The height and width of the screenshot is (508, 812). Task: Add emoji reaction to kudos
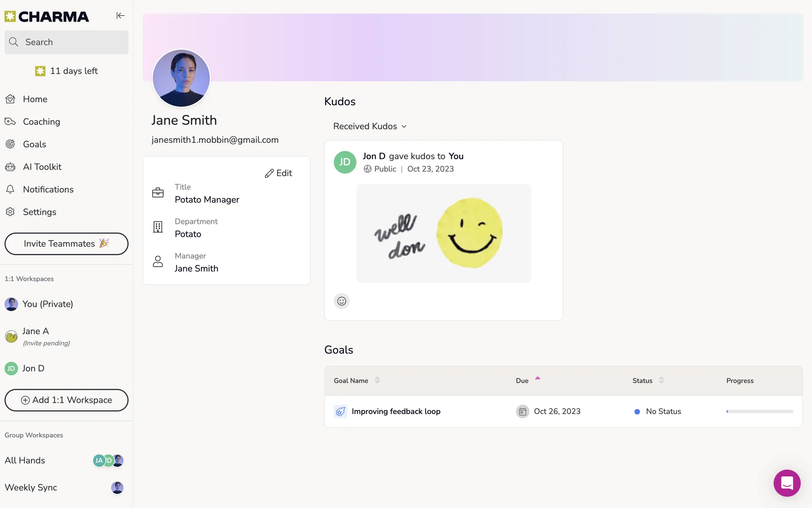tap(342, 301)
